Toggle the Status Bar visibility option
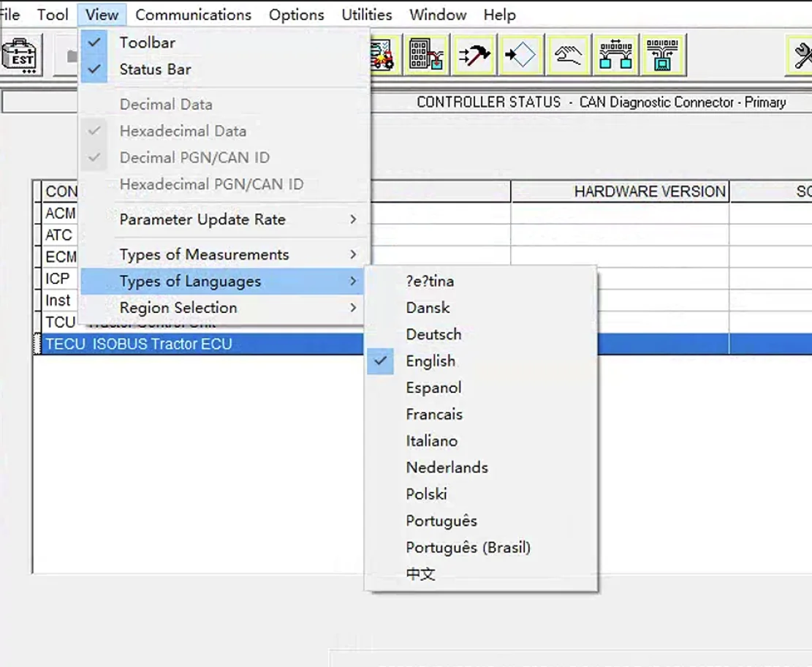 [155, 69]
